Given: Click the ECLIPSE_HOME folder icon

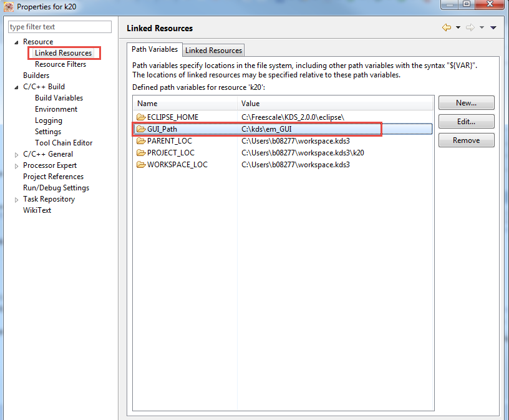Looking at the screenshot, I should (141, 117).
